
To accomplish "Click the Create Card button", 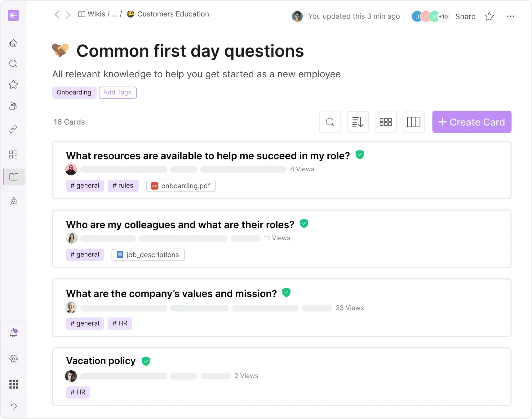I will 472,122.
